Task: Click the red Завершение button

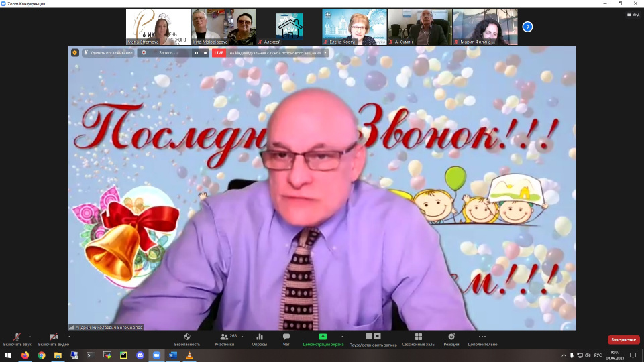Action: tap(623, 340)
